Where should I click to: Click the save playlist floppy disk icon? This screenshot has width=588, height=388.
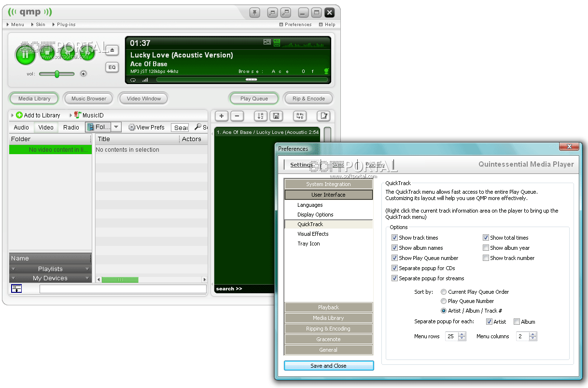tap(276, 116)
